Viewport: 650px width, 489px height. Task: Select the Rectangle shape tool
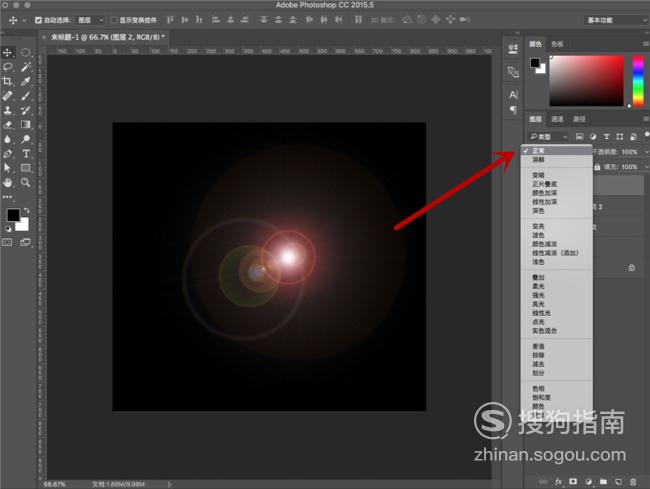coord(26,168)
